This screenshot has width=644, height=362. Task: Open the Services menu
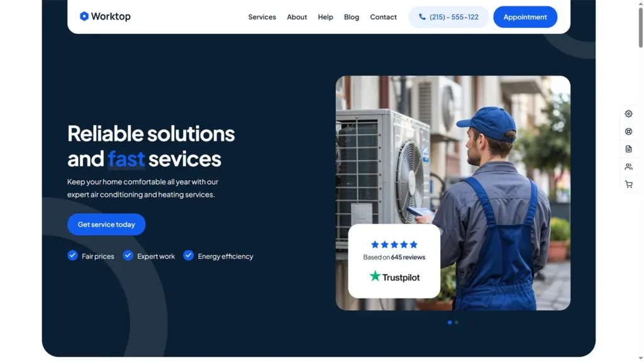point(262,17)
